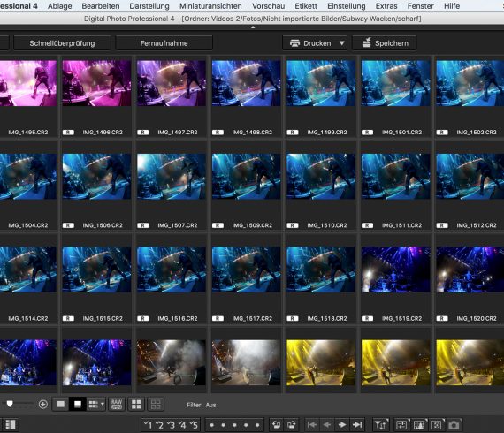Open the thumbnail layout dropdown arrow
The image size is (504, 433).
tap(103, 404)
